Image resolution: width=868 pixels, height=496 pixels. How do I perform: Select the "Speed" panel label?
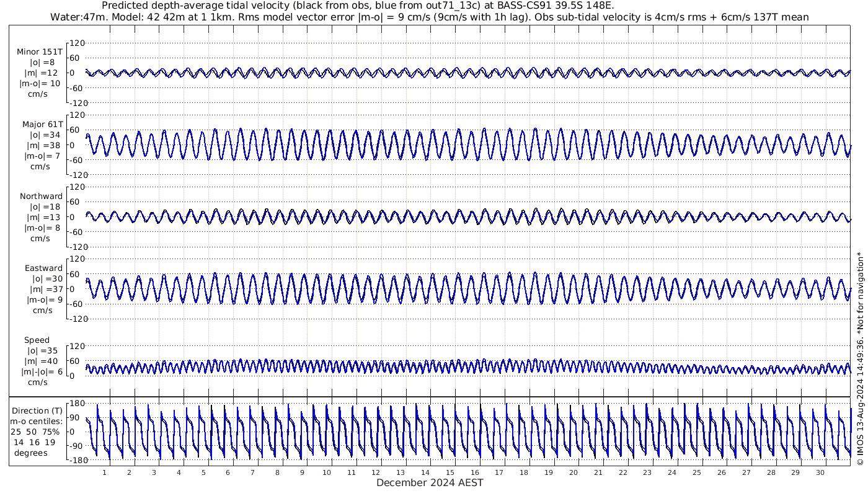37,340
